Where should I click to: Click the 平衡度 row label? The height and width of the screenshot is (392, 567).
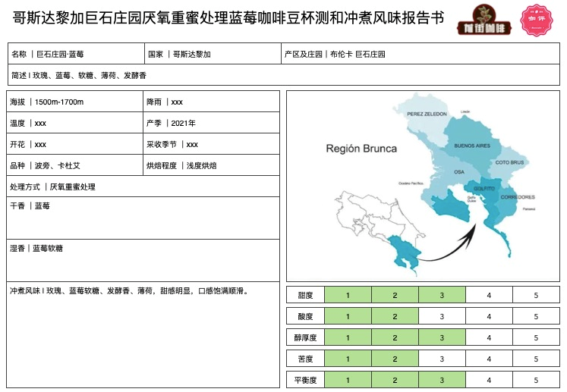click(305, 380)
